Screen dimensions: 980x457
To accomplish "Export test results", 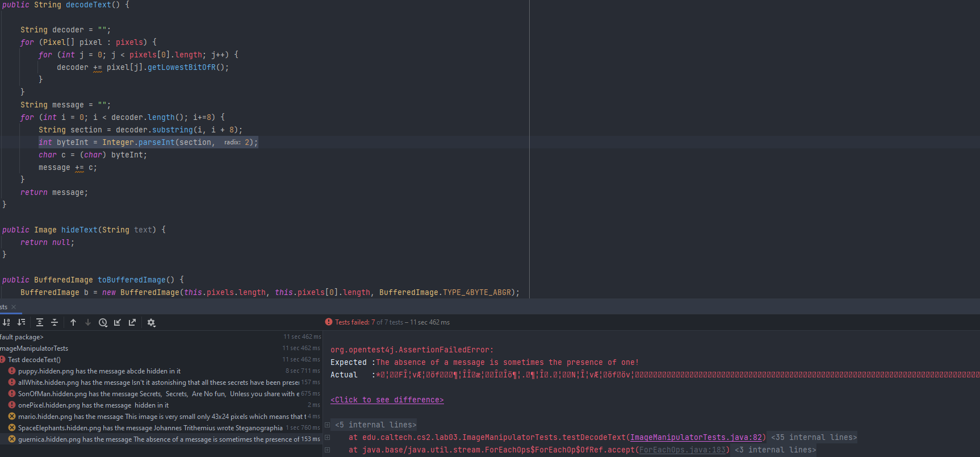I will (x=132, y=322).
